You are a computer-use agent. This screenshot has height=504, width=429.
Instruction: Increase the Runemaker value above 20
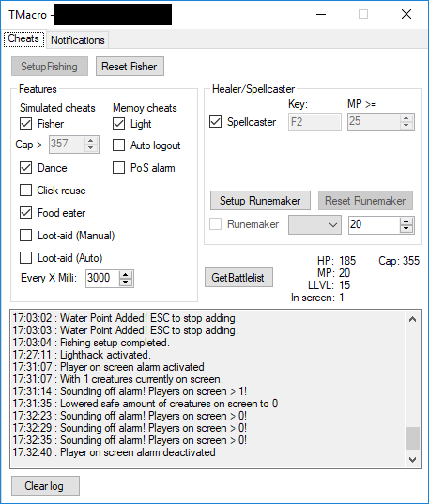pyautogui.click(x=406, y=221)
